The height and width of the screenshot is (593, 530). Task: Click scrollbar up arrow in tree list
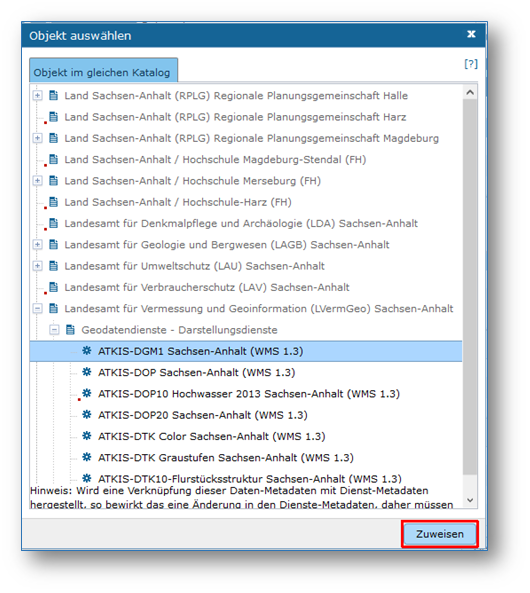470,92
